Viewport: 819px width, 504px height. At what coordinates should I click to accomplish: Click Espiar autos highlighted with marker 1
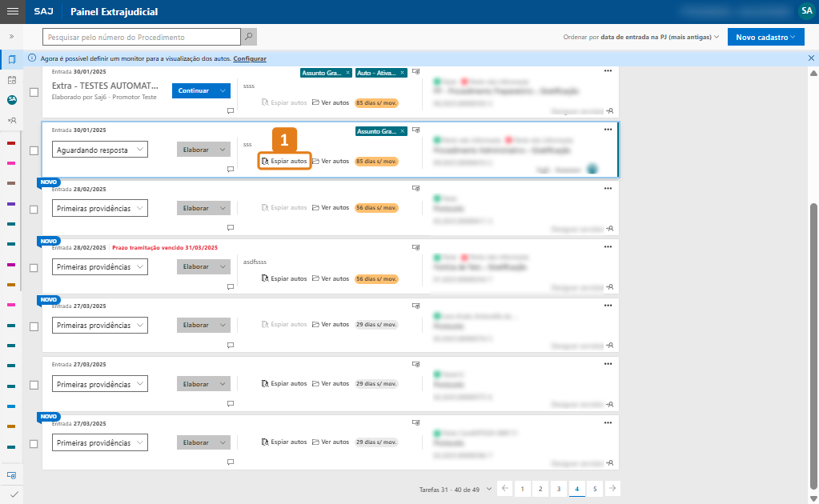(x=284, y=161)
